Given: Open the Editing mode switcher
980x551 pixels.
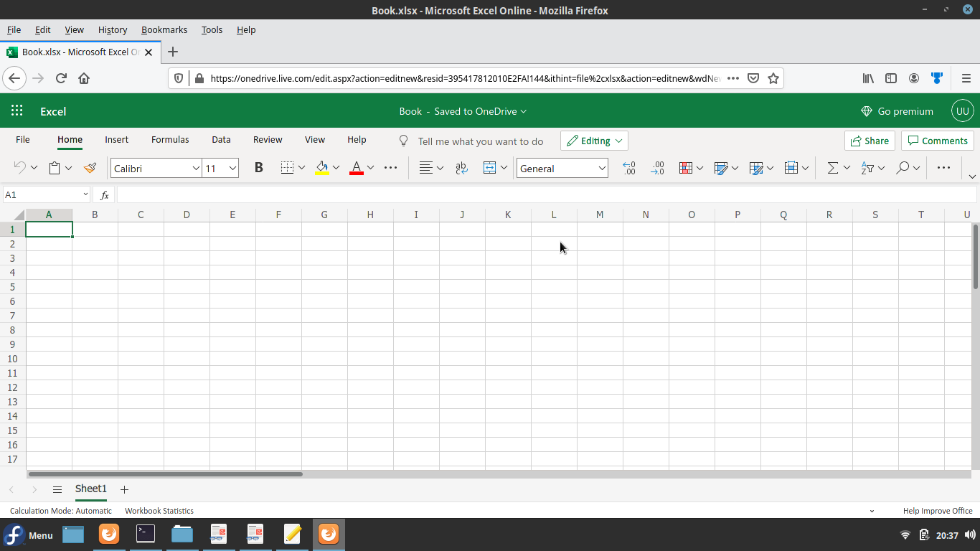Looking at the screenshot, I should click(x=594, y=141).
